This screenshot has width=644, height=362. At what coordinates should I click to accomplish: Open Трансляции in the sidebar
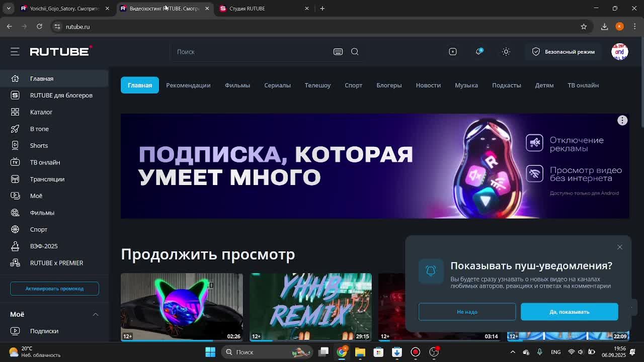pyautogui.click(x=54, y=179)
